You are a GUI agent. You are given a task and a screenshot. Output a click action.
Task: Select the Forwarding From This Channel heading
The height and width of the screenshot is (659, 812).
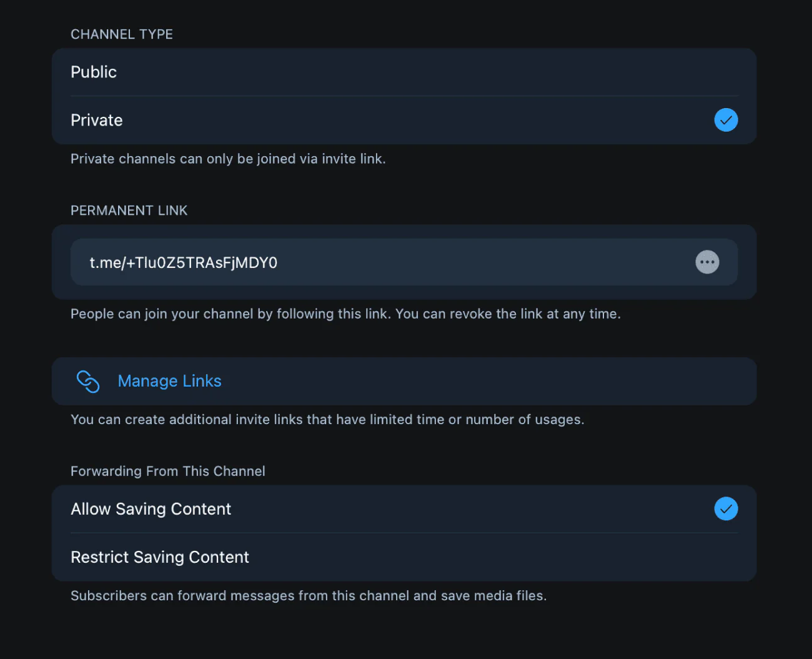click(167, 471)
